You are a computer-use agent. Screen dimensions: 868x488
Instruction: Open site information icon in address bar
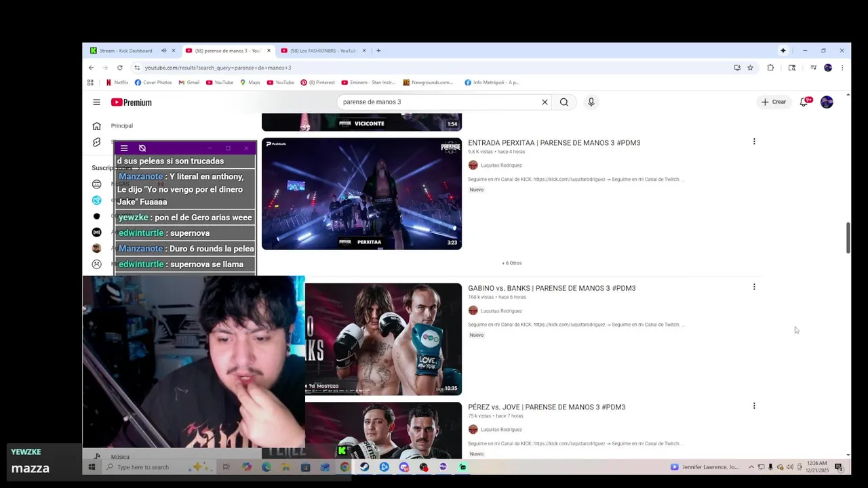pos(137,68)
